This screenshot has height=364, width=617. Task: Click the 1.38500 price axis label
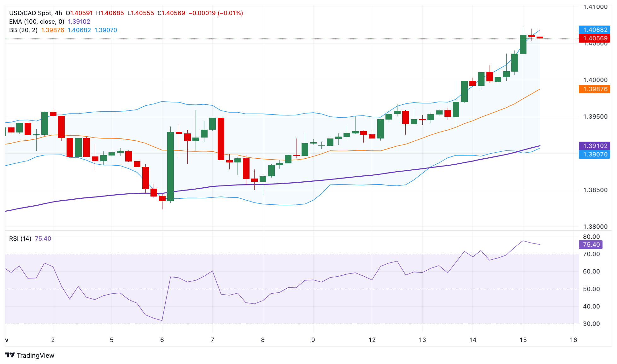click(x=595, y=190)
